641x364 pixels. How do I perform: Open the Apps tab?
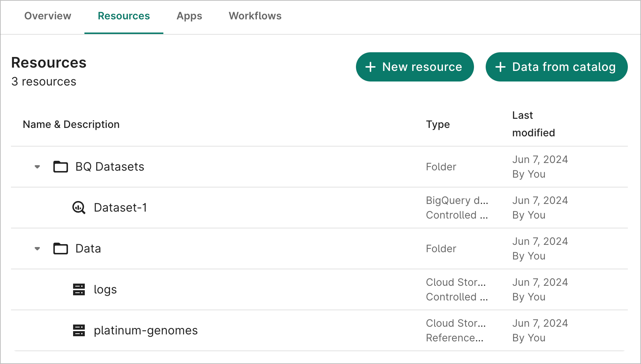[x=189, y=16]
